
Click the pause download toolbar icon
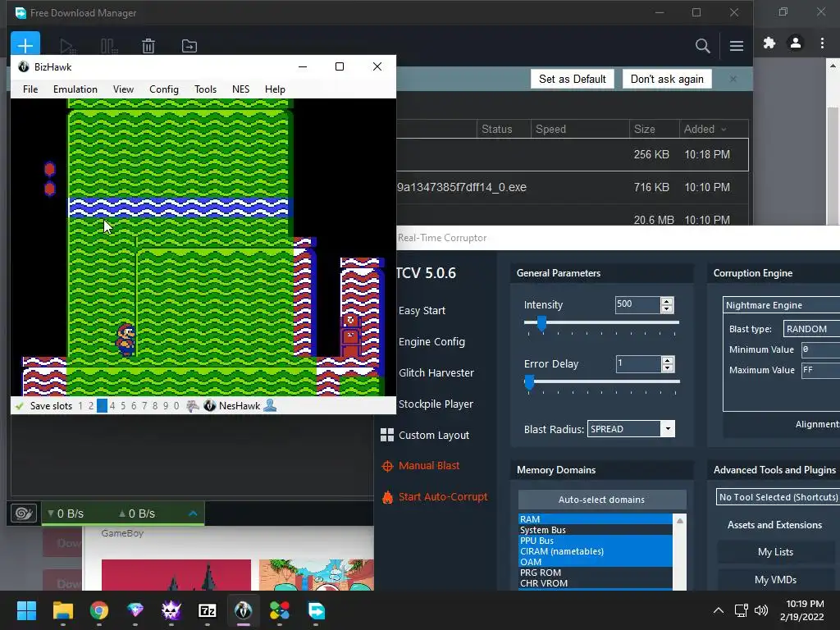pyautogui.click(x=109, y=46)
